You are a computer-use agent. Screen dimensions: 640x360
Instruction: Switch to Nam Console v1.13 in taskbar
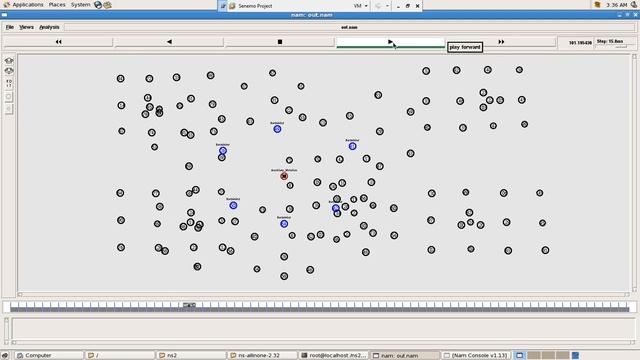point(476,356)
